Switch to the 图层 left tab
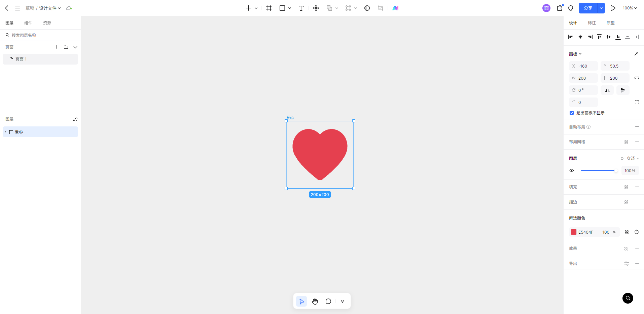 pos(9,23)
